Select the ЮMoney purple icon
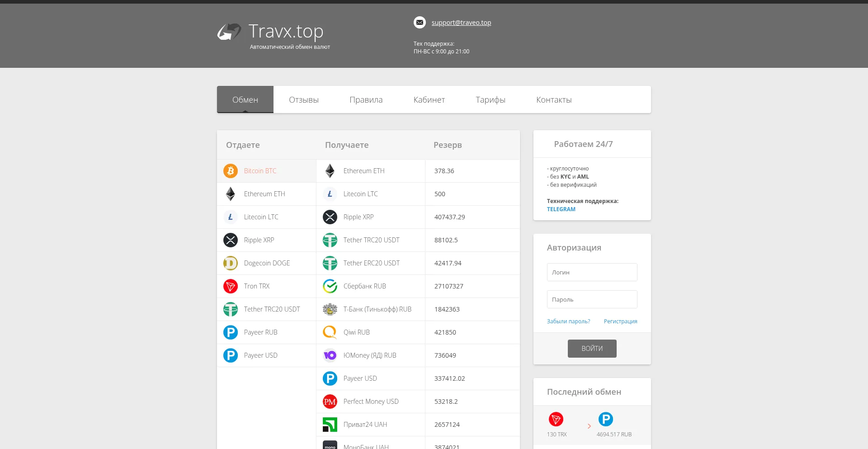 click(330, 355)
